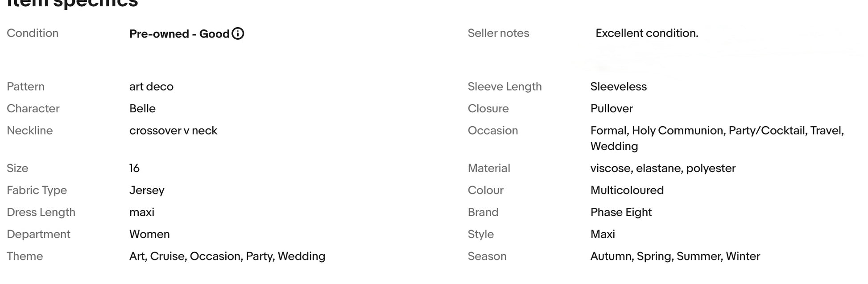Click the 'viscose, elastane, polyester' material value
868x284 pixels.
[x=663, y=168]
